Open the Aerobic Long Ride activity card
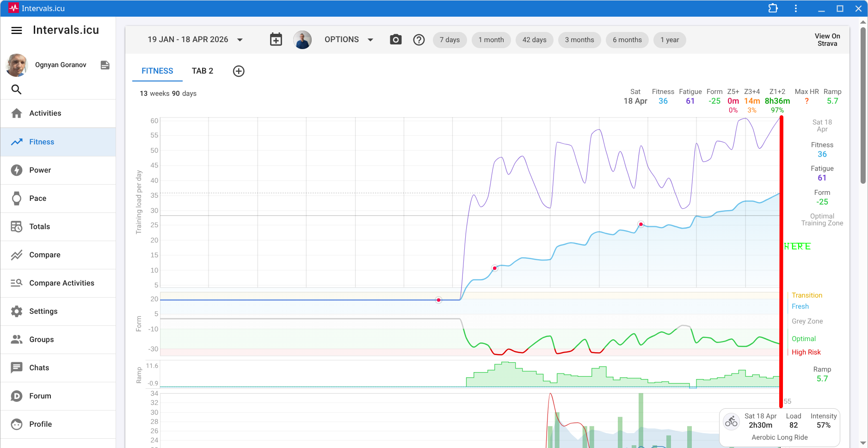Viewport: 868px width, 448px height. tap(779, 428)
